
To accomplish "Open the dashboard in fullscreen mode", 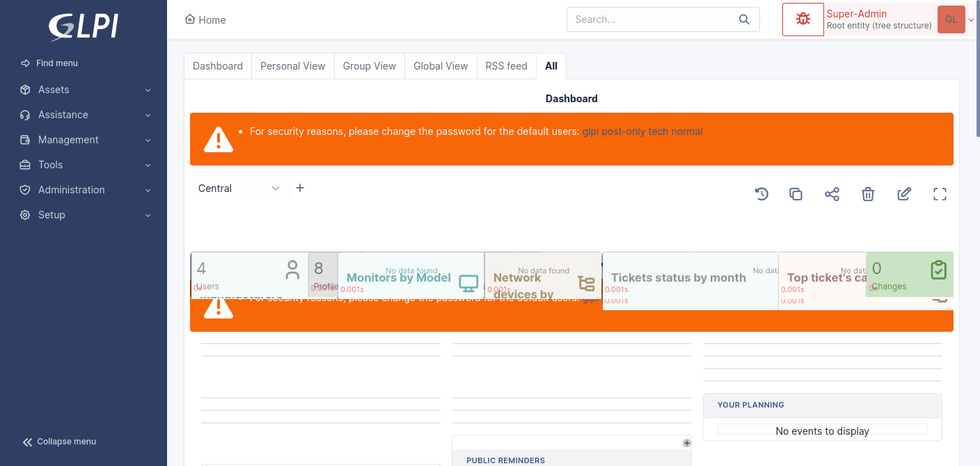I will pyautogui.click(x=940, y=194).
